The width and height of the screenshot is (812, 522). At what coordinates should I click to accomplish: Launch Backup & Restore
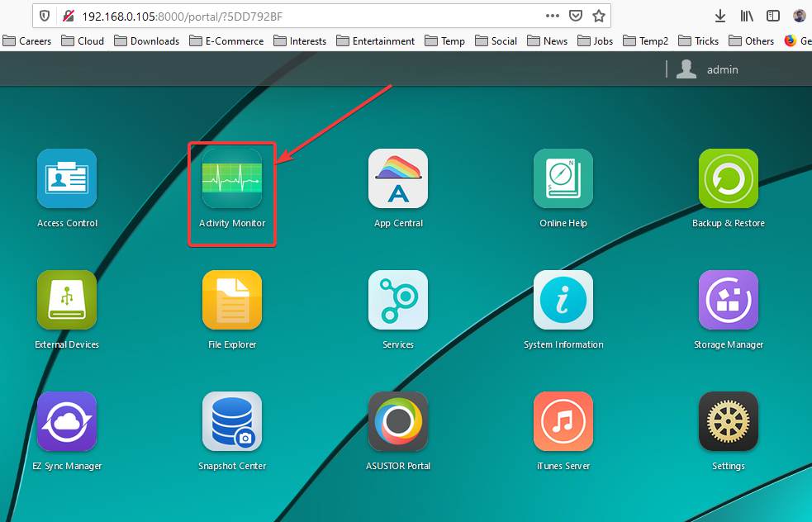(728, 178)
